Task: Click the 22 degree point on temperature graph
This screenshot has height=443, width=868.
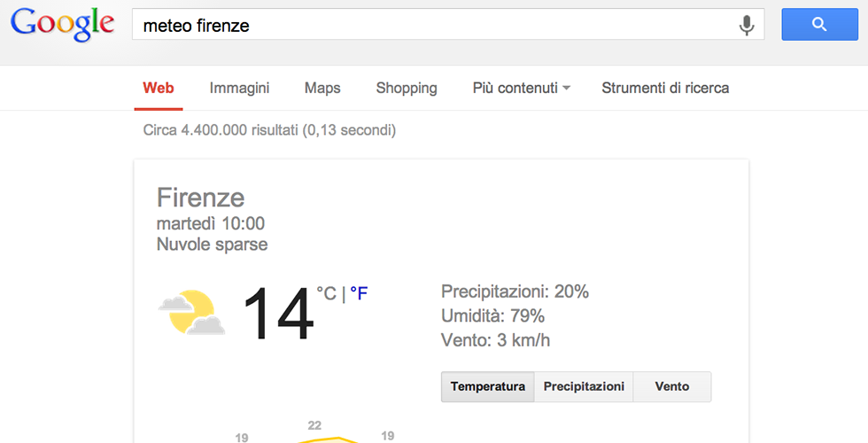Action: pos(315,437)
